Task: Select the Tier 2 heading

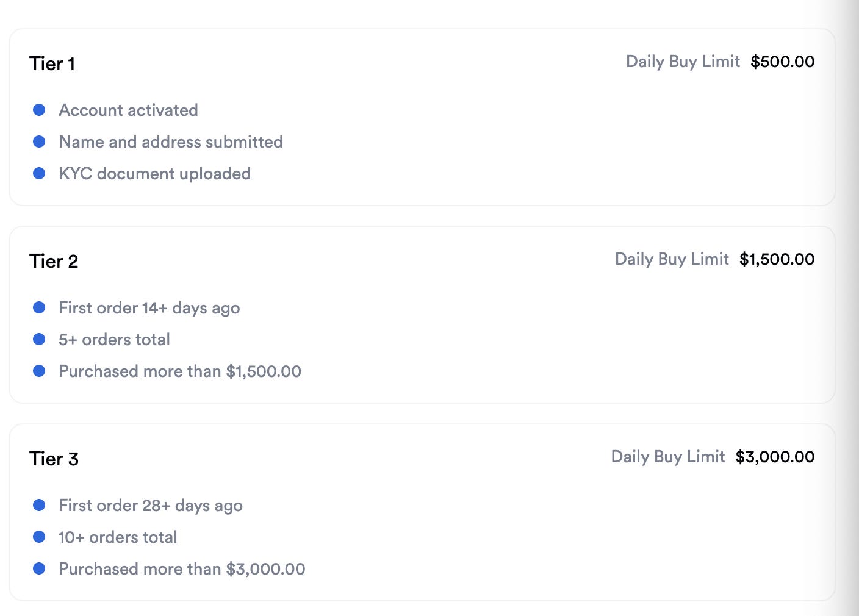Action: (x=54, y=261)
